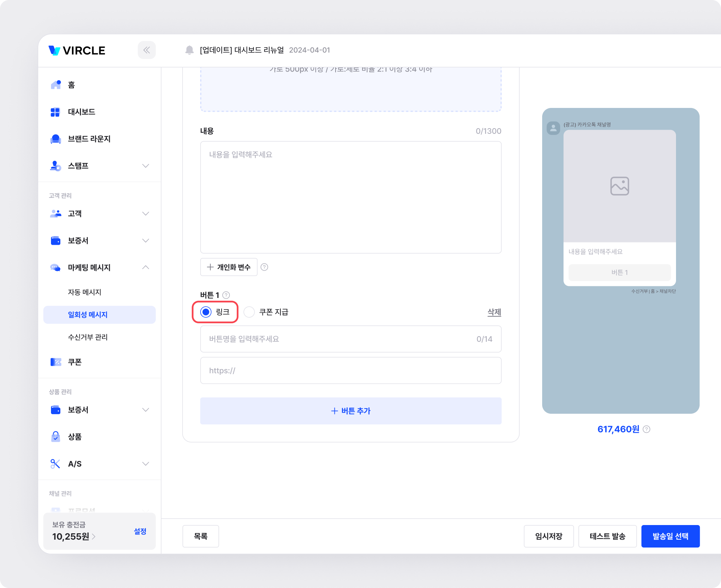Collapse the sidebar with double-chevron icon
This screenshot has width=721, height=588.
tap(147, 50)
